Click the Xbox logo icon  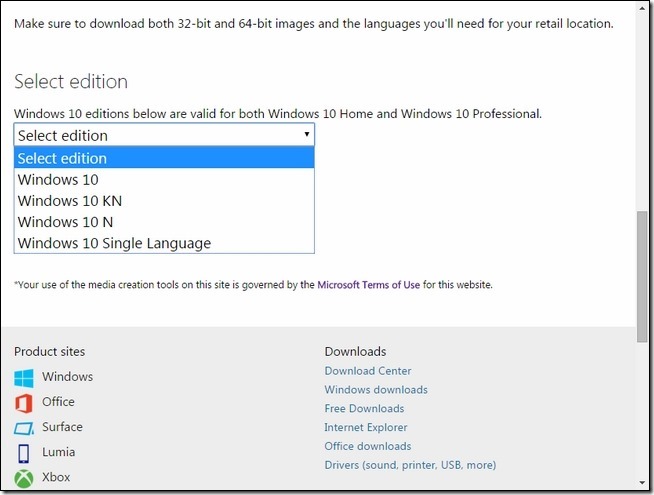point(24,478)
